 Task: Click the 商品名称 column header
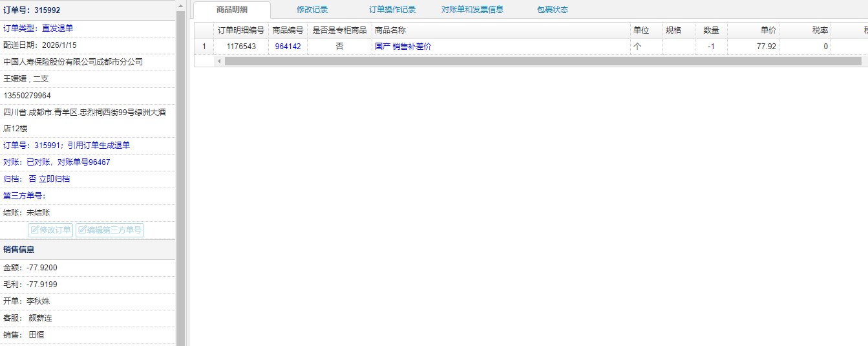[390, 30]
